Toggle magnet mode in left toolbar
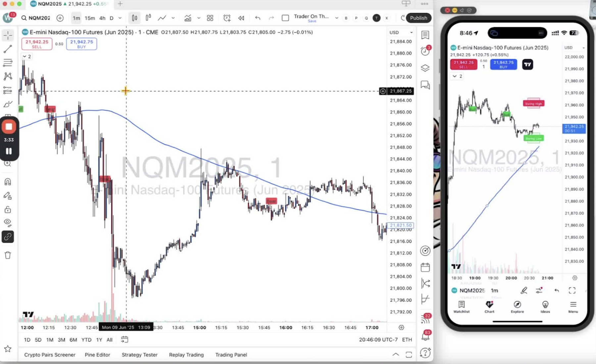This screenshot has height=364, width=596. click(8, 182)
